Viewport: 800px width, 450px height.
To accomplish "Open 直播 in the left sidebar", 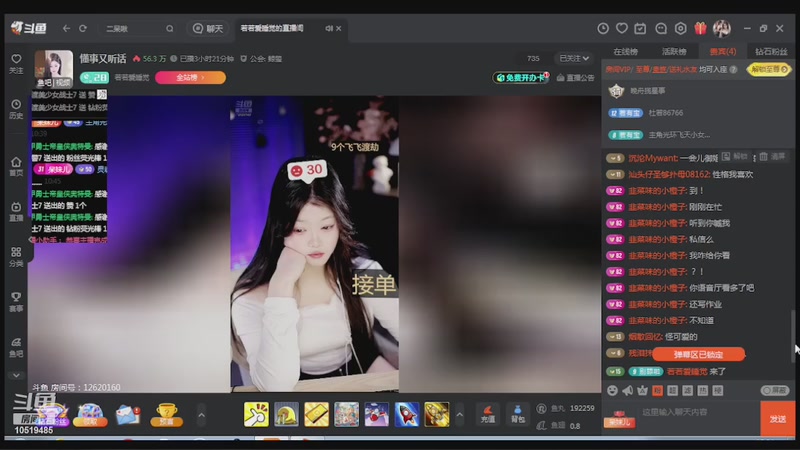I will pos(16,212).
